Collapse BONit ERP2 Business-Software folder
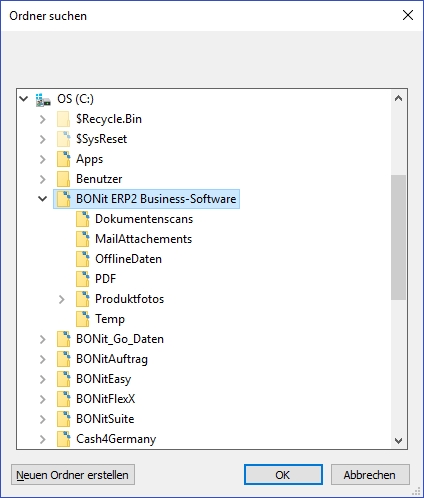This screenshot has height=498, width=424. click(43, 199)
